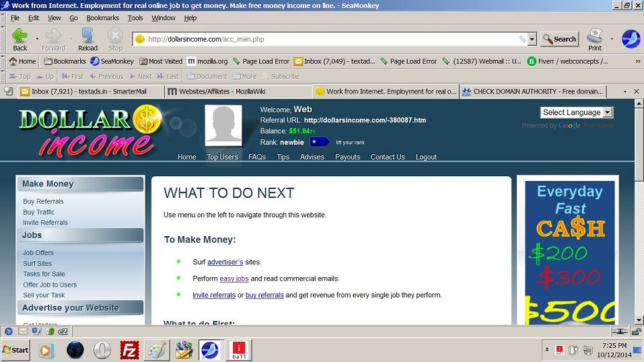This screenshot has height=362, width=644.
Task: Toggle online/offline status bar icon
Action: tap(619, 331)
